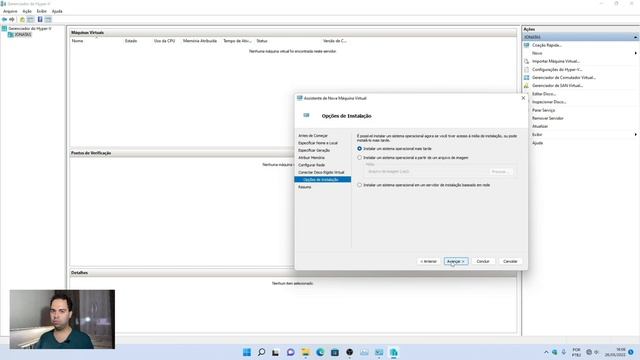
Task: Open the Chat icon on the taskbar
Action: tap(291, 352)
